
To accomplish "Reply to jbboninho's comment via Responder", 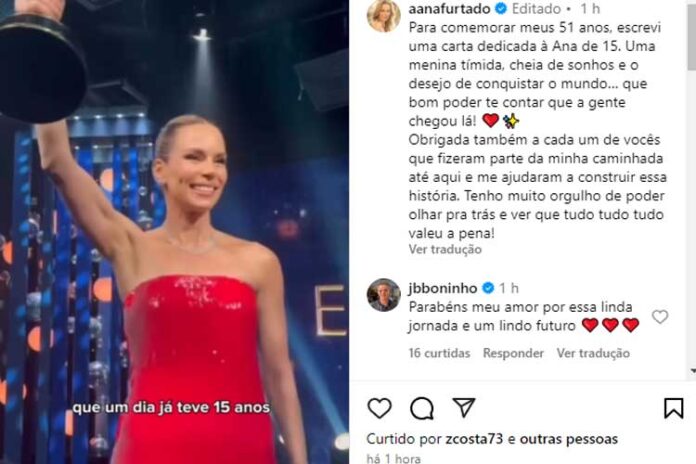I will coord(513,353).
